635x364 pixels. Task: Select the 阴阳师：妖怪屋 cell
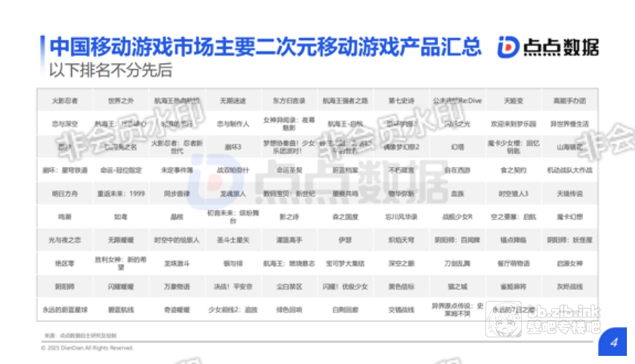(x=570, y=240)
